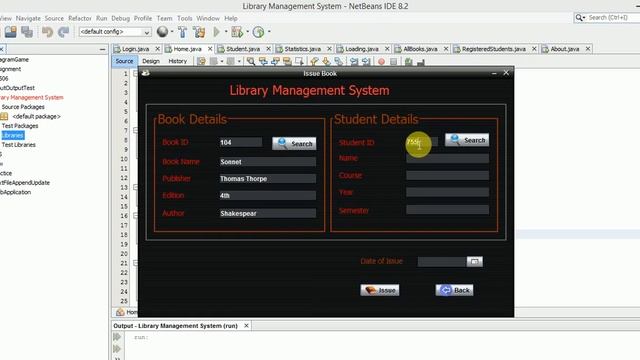Click the Back button
The image size is (640, 360).
(454, 290)
